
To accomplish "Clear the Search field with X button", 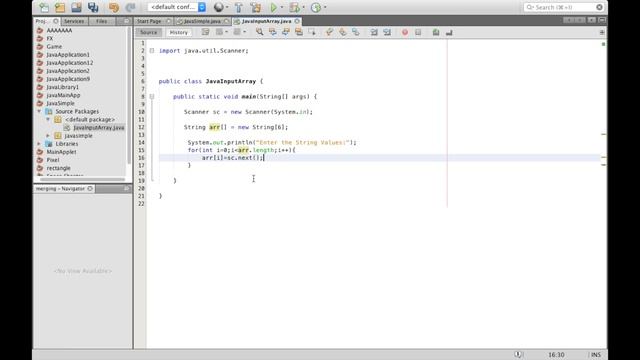I will 599,7.
